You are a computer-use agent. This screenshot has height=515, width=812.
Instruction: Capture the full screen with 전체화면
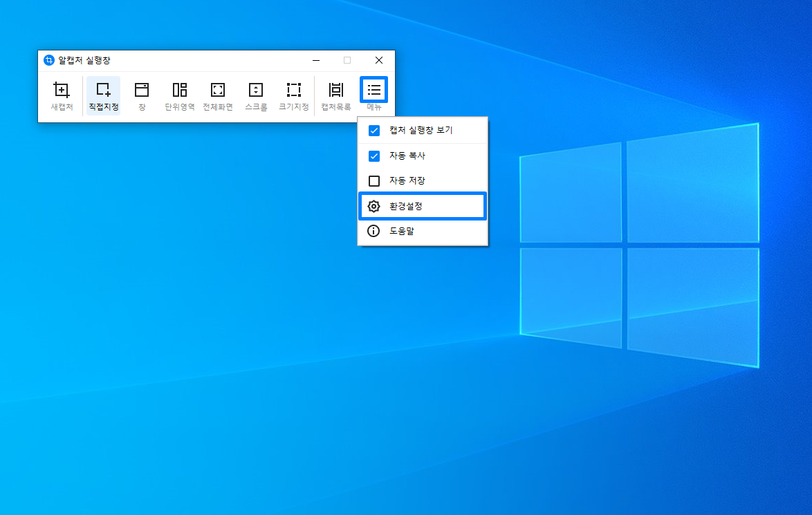click(x=217, y=96)
